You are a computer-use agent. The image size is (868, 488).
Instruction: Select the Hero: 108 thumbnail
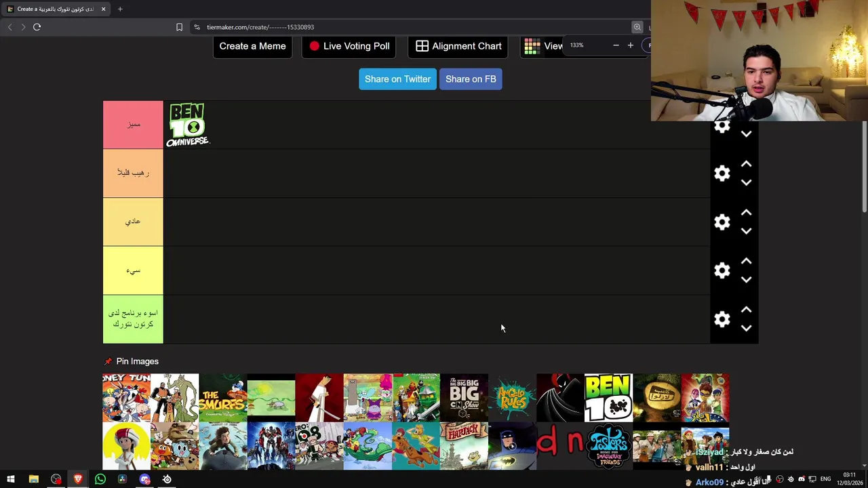pos(319,446)
